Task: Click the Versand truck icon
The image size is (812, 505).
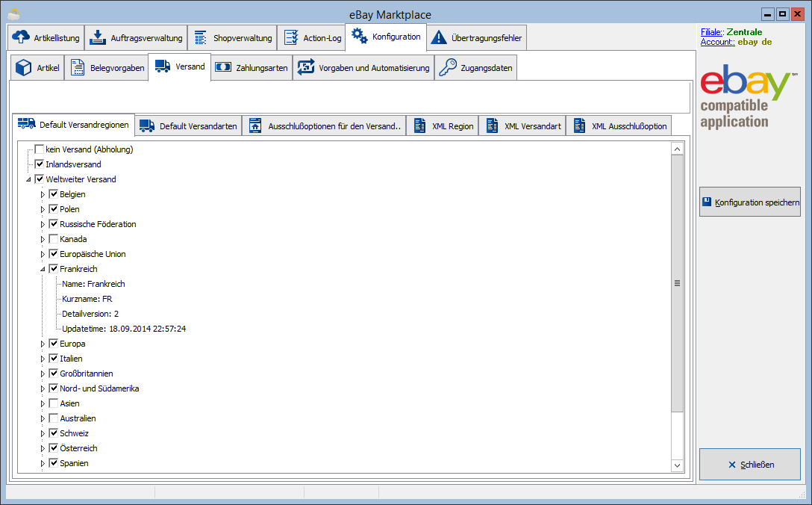Action: pos(163,66)
